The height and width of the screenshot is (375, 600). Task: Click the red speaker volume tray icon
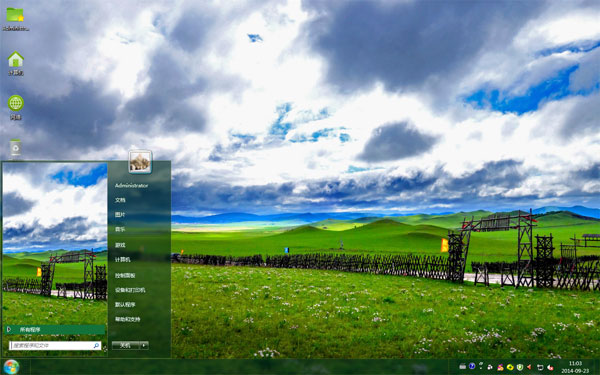[529, 367]
